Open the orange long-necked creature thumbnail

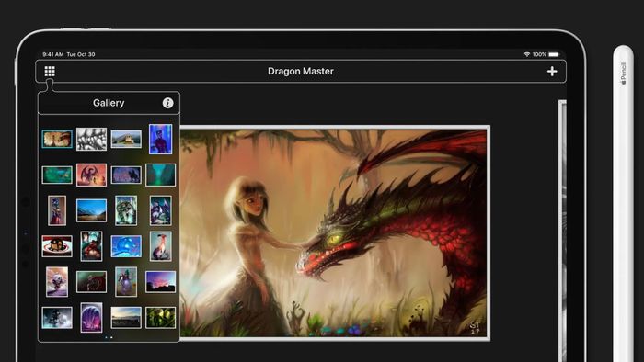point(161,246)
